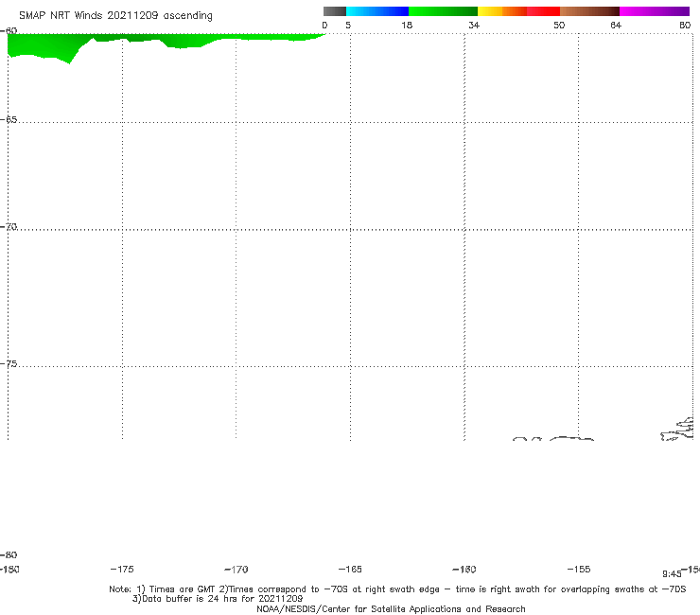Click the yellow-to-red segment of the color bar
Image resolution: width=700 pixels, height=615 pixels.
point(518,11)
